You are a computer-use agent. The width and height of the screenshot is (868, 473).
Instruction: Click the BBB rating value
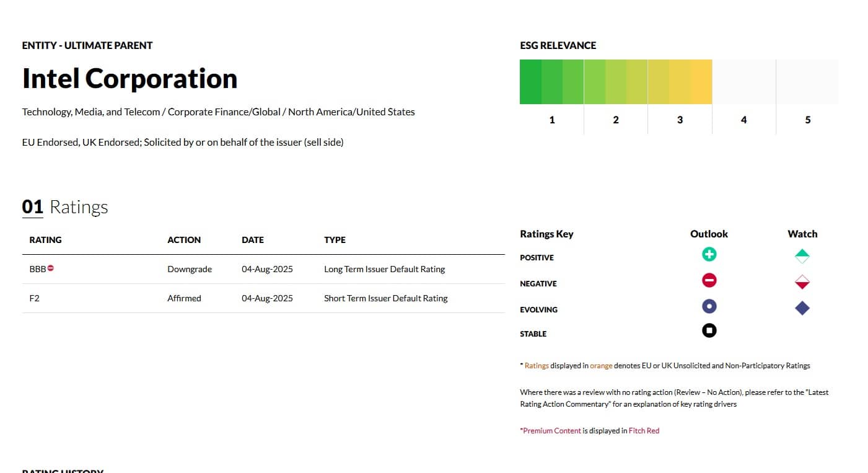[37, 269]
